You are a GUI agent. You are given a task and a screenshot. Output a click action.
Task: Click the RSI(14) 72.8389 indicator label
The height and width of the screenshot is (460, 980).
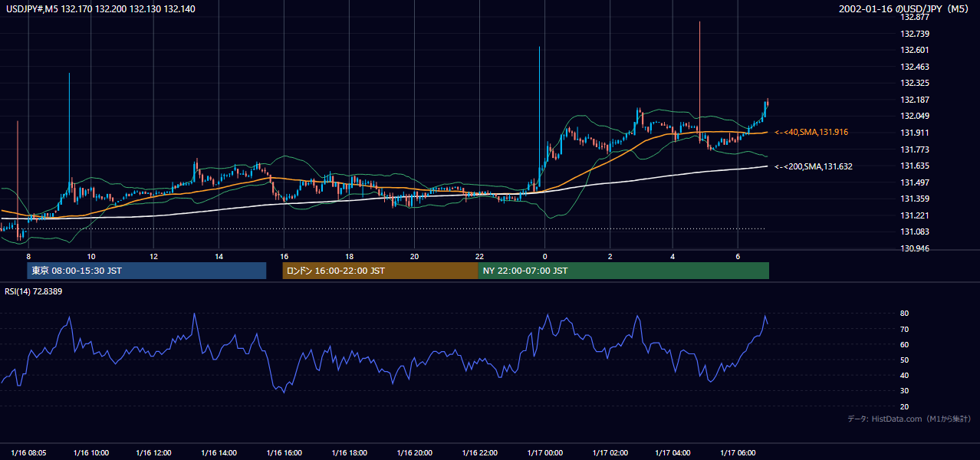pyautogui.click(x=34, y=291)
